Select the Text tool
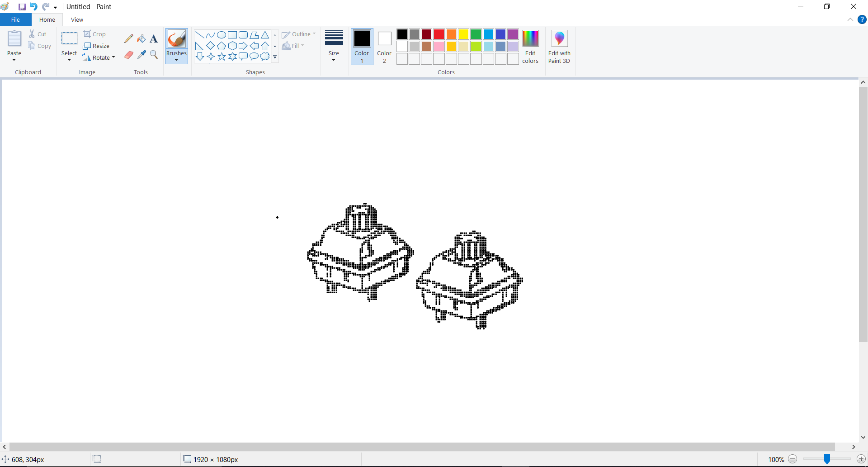The width and height of the screenshot is (868, 467). click(x=154, y=39)
